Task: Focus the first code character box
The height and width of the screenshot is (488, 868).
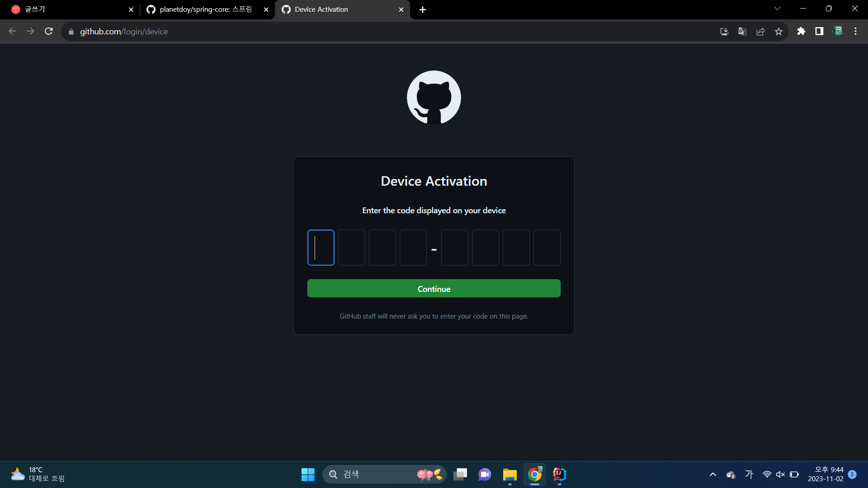Action: tap(321, 248)
